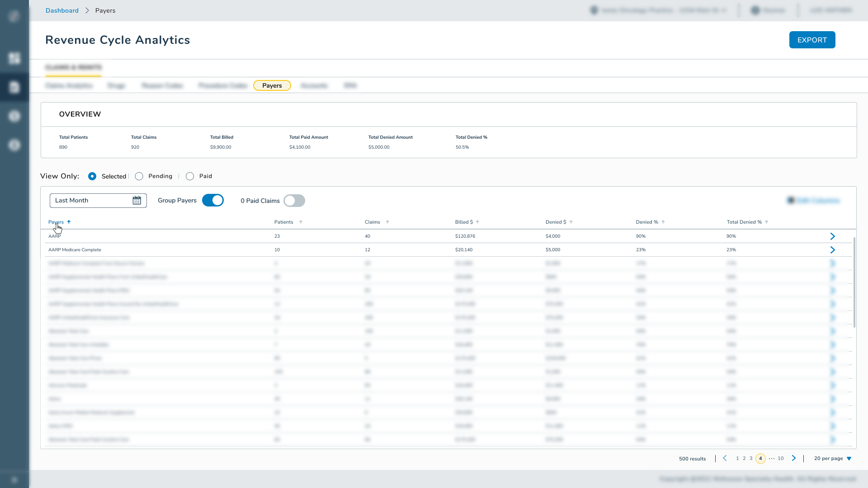
Task: Expand the AARP payer row chevron
Action: point(833,236)
